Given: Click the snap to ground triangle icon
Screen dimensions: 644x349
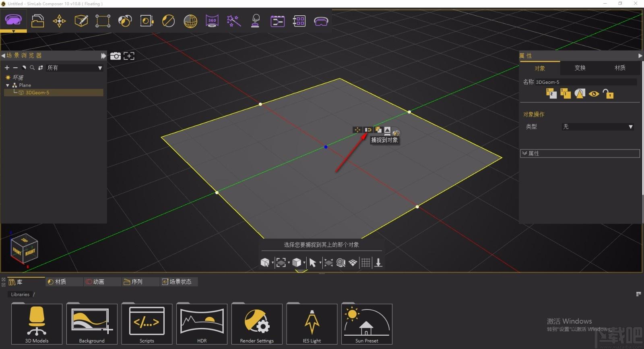Looking at the screenshot, I should (387, 130).
